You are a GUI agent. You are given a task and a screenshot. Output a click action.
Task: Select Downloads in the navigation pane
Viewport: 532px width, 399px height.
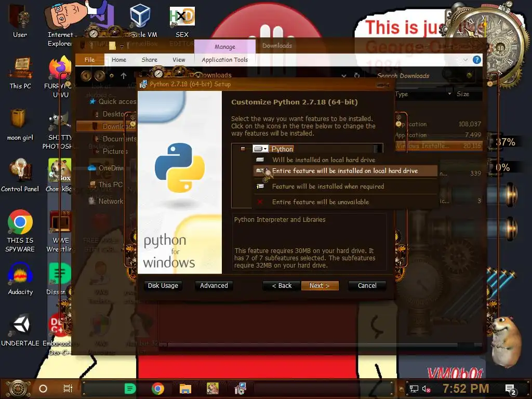pyautogui.click(x=106, y=126)
